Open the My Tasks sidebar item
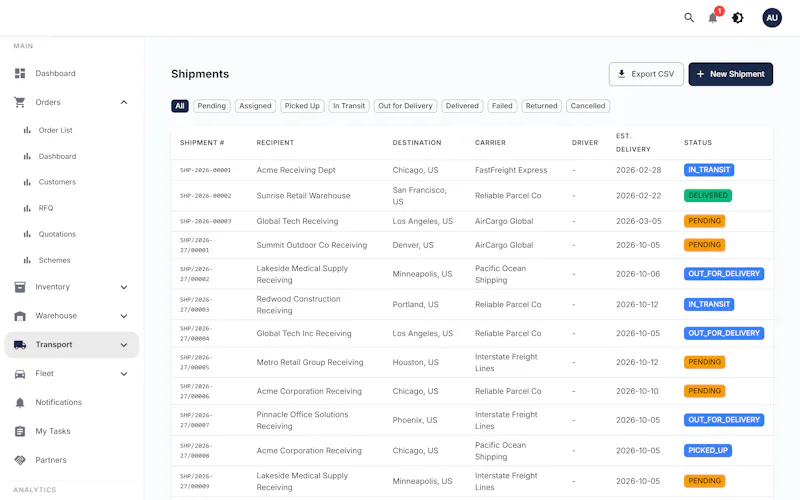Viewport: 800px width, 500px height. 53,432
